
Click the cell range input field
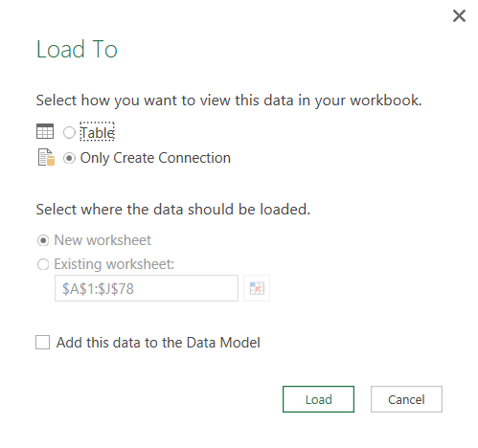tap(147, 288)
